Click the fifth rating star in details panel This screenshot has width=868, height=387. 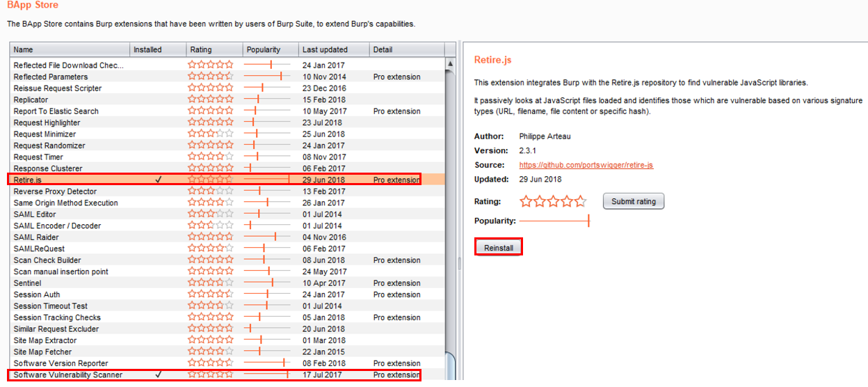pyautogui.click(x=580, y=202)
